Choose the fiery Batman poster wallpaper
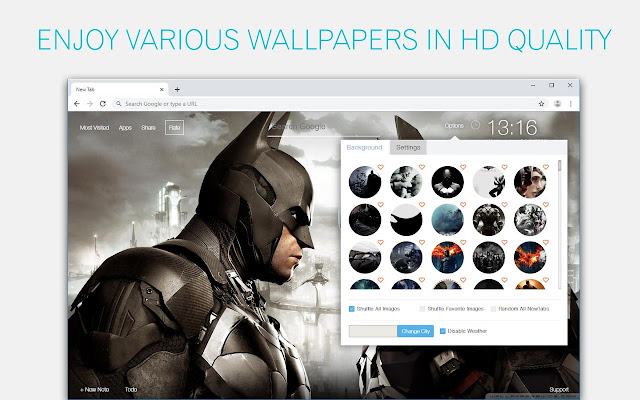The width and height of the screenshot is (640, 400). point(447,257)
